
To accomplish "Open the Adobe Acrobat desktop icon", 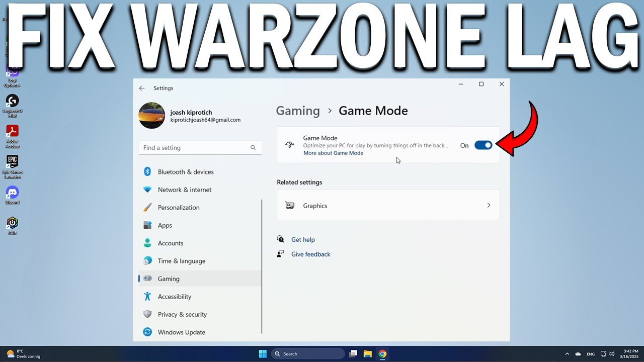I will (12, 136).
